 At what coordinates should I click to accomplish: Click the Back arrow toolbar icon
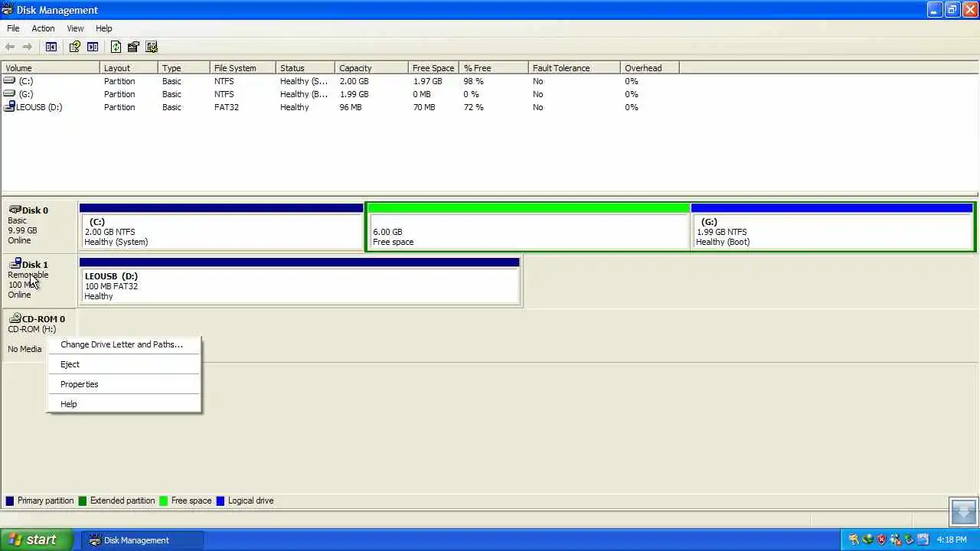coord(10,47)
